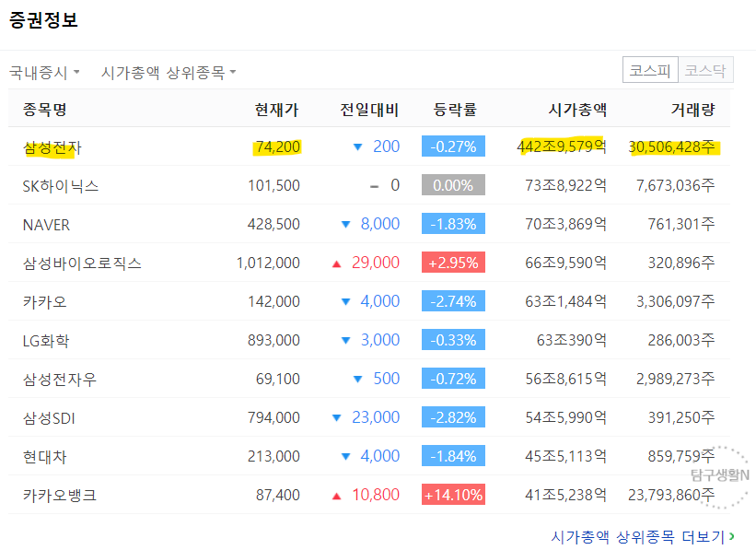
Task: Open the 현대차 stock link
Action: 44,456
